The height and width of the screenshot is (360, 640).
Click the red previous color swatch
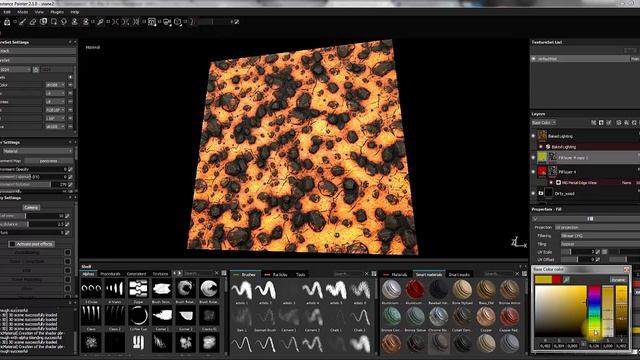(x=556, y=280)
